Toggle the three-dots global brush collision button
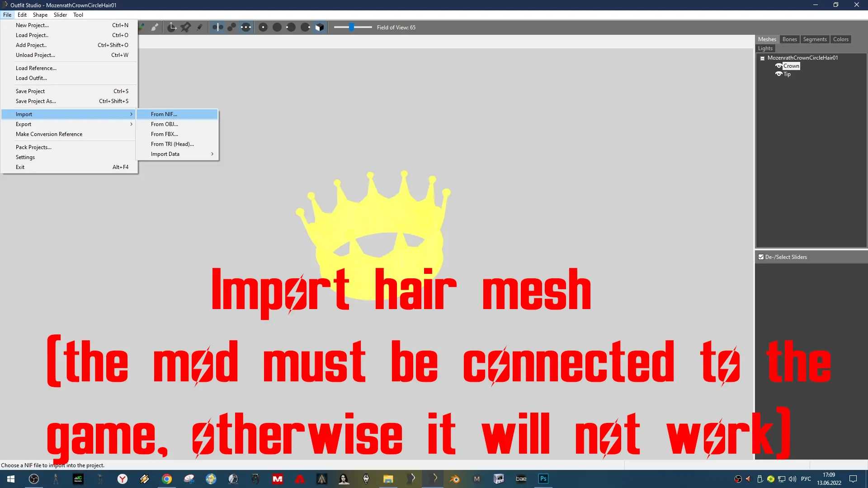The width and height of the screenshot is (868, 488). pos(245,27)
